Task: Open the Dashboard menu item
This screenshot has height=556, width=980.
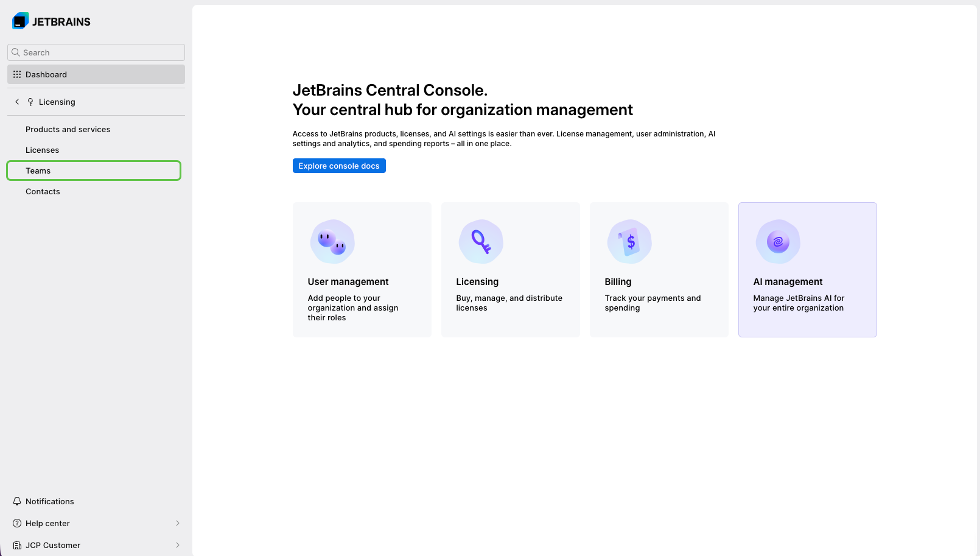Action: click(96, 74)
